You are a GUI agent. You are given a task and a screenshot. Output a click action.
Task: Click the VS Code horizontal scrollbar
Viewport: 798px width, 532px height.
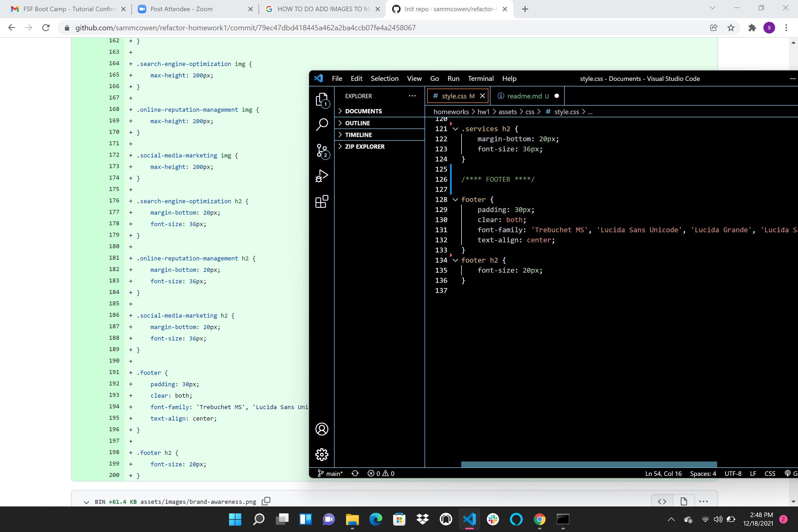pos(589,464)
